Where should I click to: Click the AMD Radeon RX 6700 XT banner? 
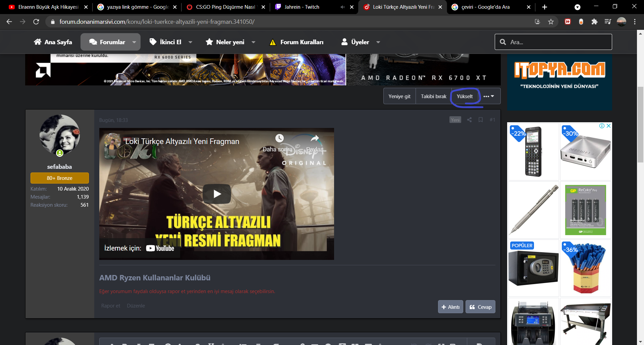[263, 70]
